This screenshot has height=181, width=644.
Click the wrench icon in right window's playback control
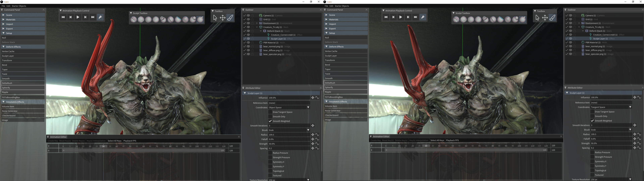coord(423,17)
